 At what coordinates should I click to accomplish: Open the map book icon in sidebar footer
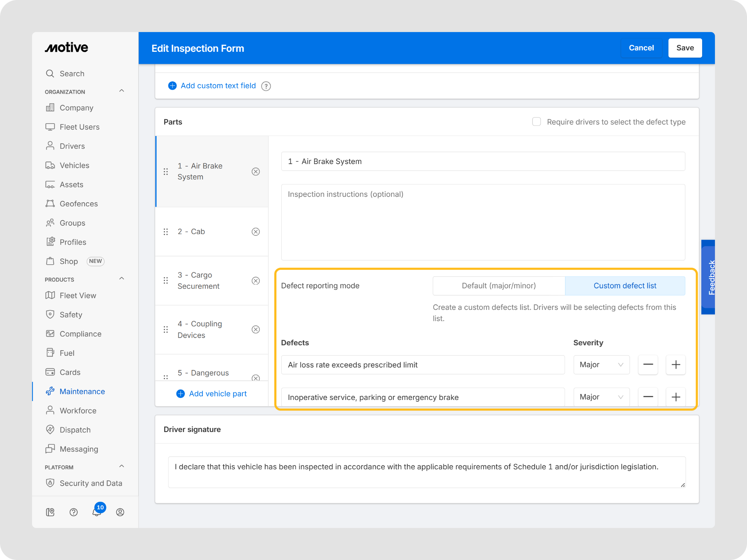(x=50, y=512)
